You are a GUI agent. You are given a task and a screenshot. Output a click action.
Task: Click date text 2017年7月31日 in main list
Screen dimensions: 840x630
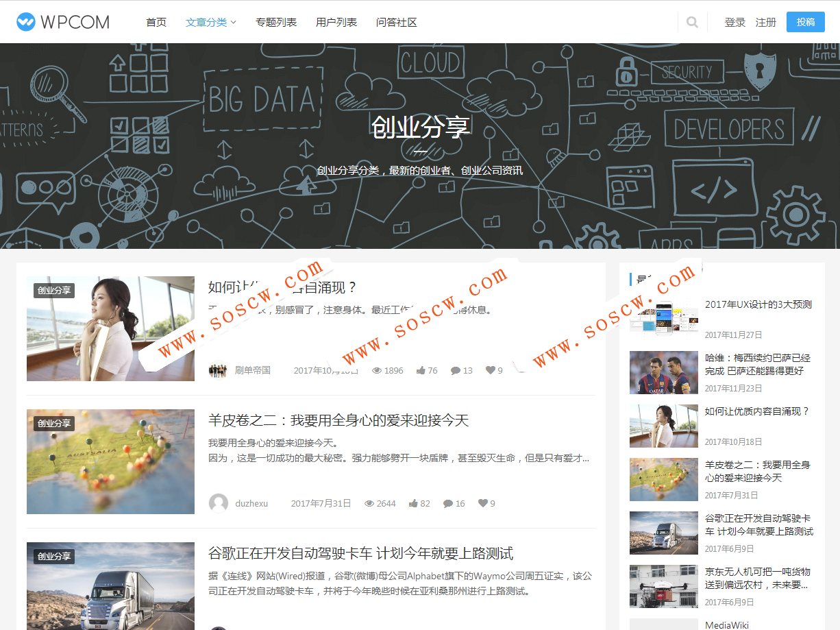tap(321, 503)
